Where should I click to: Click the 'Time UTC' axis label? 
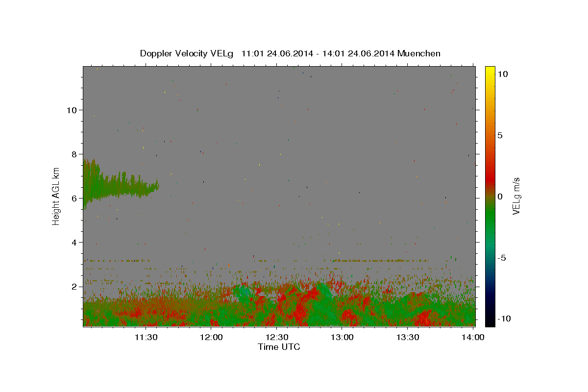click(279, 347)
